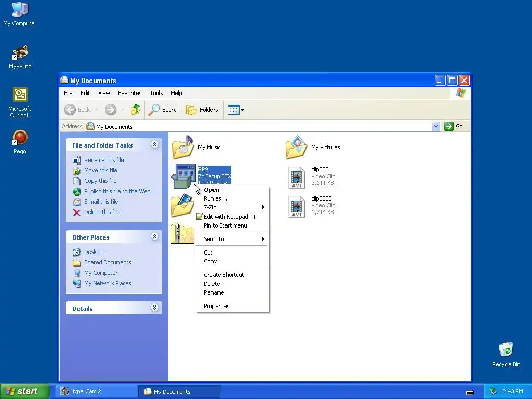
Task: Open the Search toolbar button
Action: 164,110
